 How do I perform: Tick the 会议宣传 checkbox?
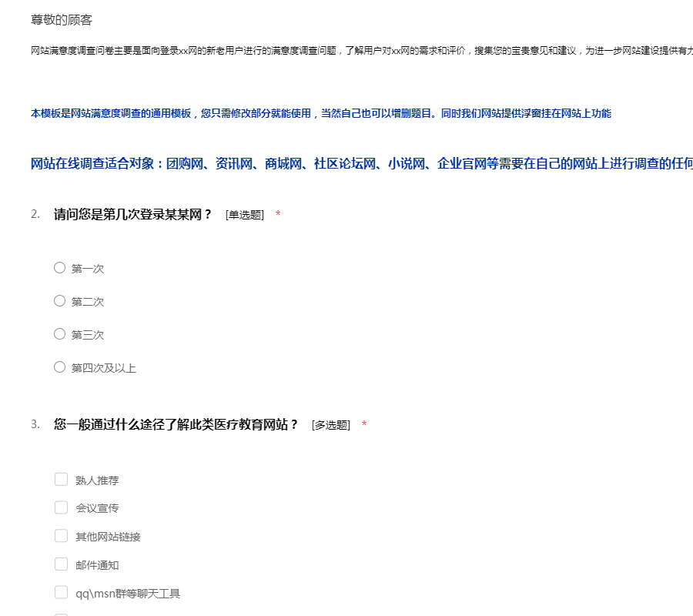[x=62, y=507]
